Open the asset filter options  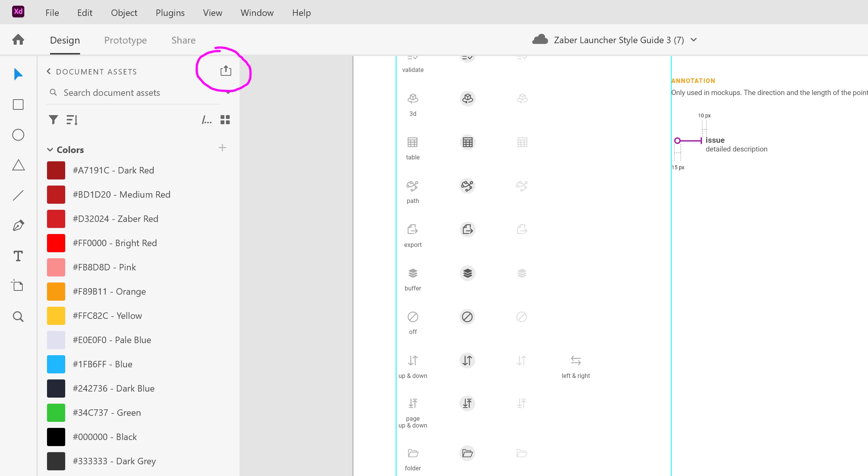(53, 120)
